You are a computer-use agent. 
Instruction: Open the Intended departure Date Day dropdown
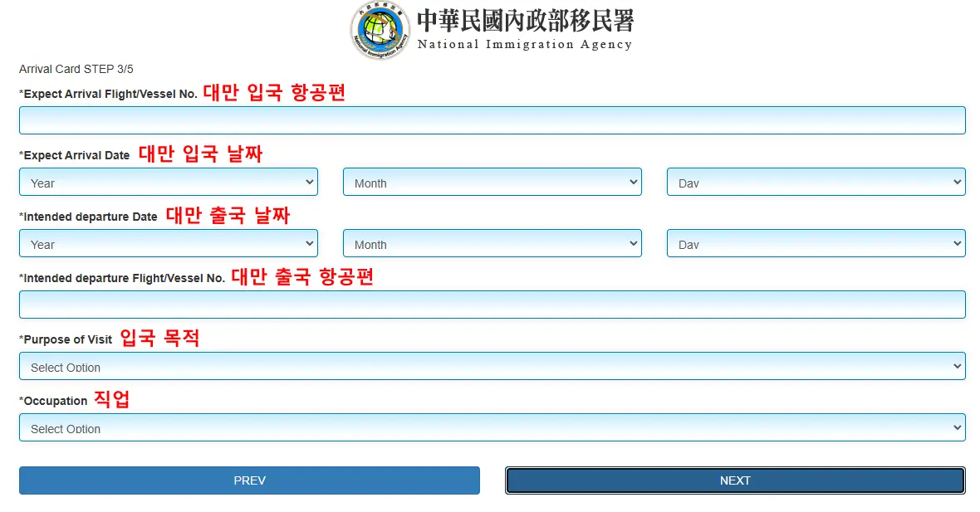pos(816,243)
